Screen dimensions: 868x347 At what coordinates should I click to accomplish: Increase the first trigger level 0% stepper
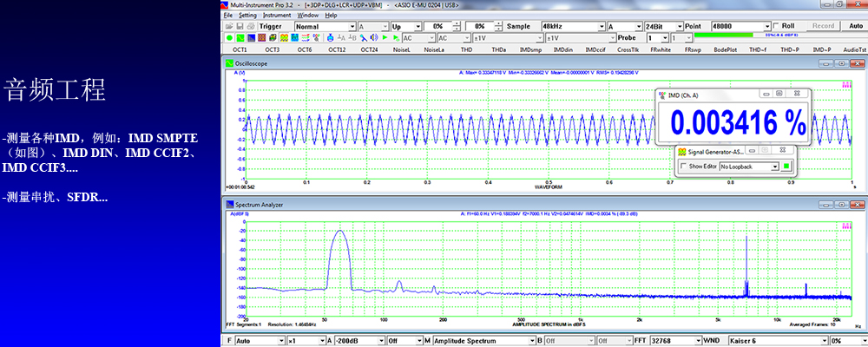(x=457, y=23)
